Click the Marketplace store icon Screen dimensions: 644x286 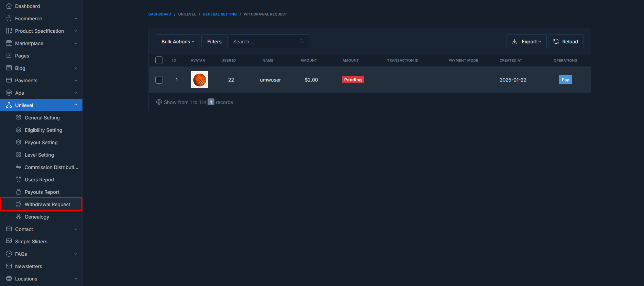coord(9,43)
